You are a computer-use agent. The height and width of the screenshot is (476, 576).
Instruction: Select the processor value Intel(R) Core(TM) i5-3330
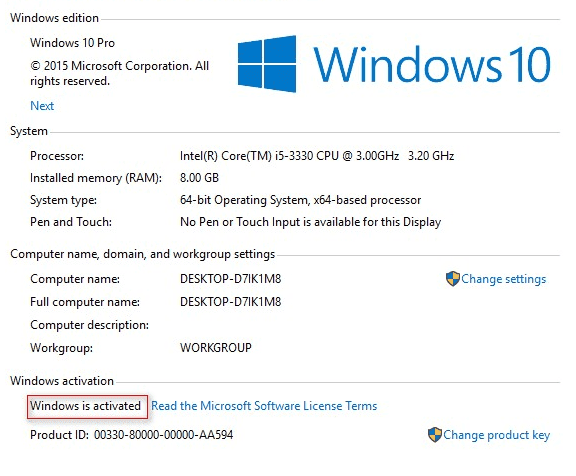point(317,156)
